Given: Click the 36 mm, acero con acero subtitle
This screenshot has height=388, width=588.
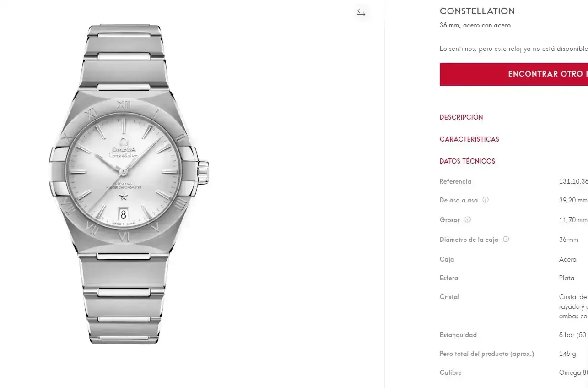Looking at the screenshot, I should pos(475,26).
